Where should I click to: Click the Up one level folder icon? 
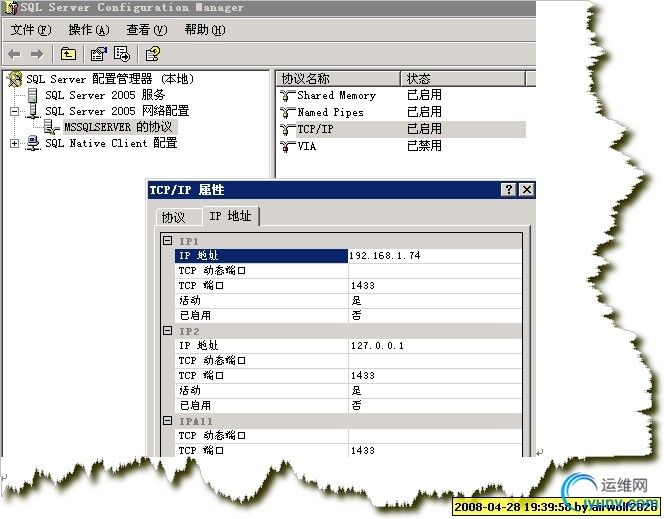tap(68, 54)
